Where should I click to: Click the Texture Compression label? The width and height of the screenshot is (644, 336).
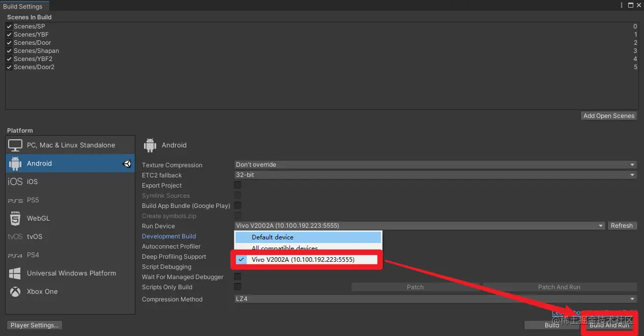[x=172, y=165]
